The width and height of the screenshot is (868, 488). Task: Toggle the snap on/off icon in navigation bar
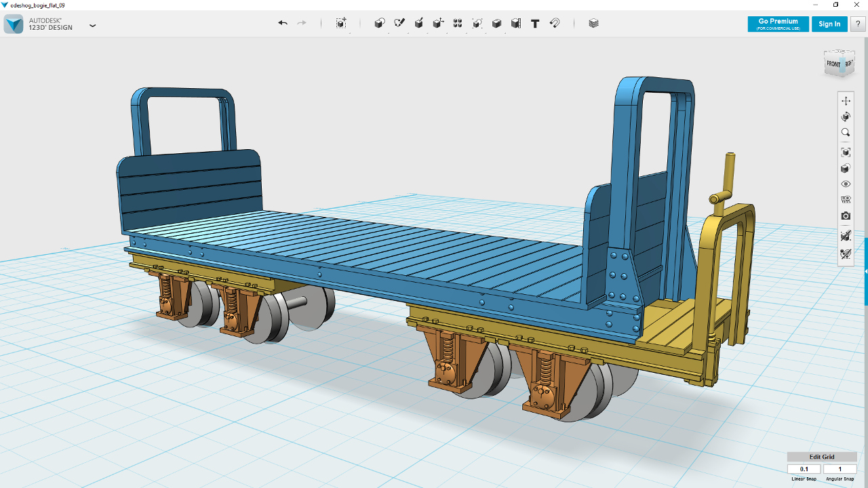pyautogui.click(x=846, y=236)
